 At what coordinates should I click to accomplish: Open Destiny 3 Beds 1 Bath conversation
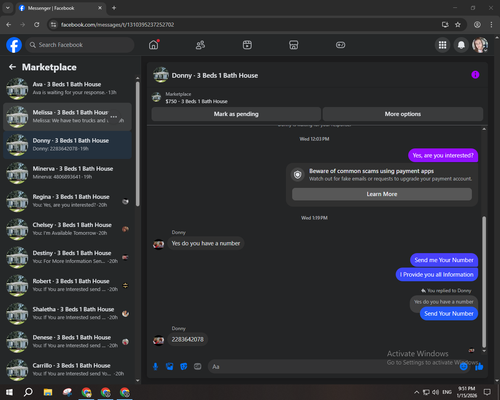pyautogui.click(x=67, y=257)
